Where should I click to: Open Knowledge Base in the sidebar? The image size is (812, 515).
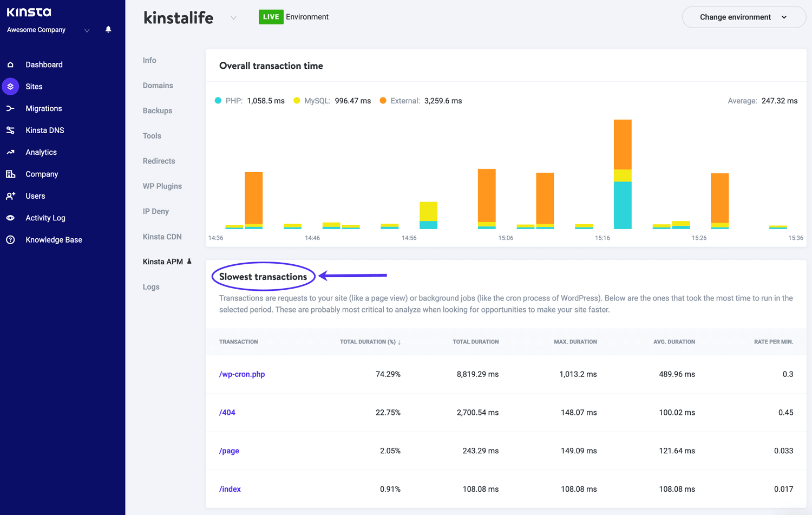(x=54, y=240)
